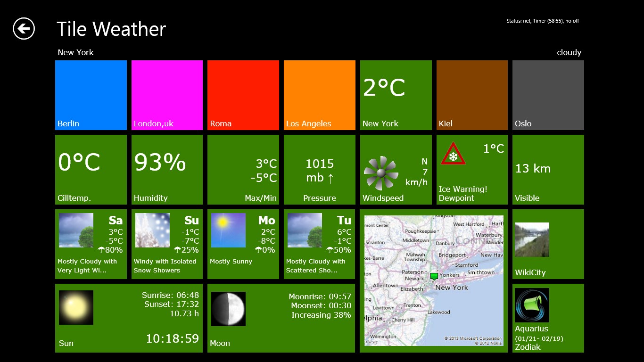
Task: Select the magenta London,uk tile
Action: (167, 95)
